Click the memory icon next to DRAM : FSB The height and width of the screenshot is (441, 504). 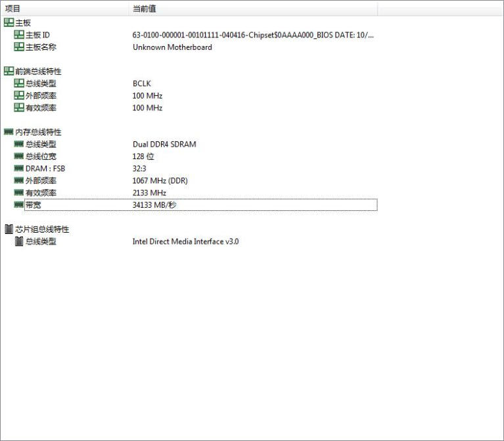tap(19, 168)
